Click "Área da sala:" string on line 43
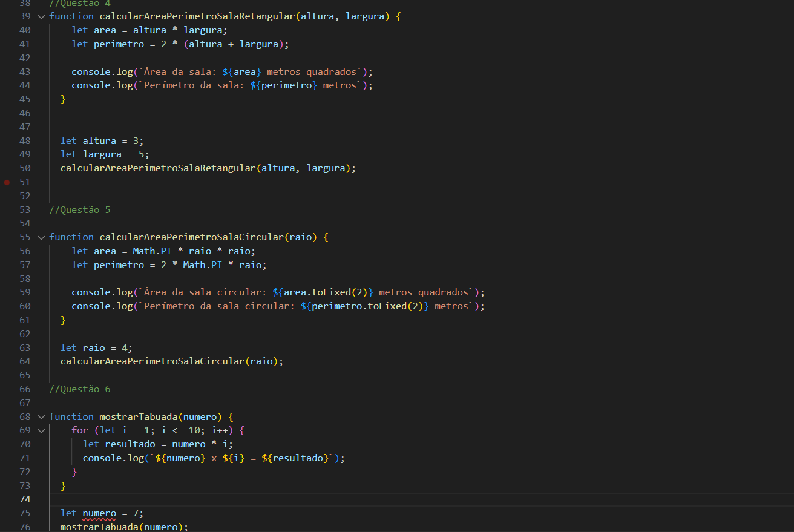This screenshot has height=532, width=794. 180,72
